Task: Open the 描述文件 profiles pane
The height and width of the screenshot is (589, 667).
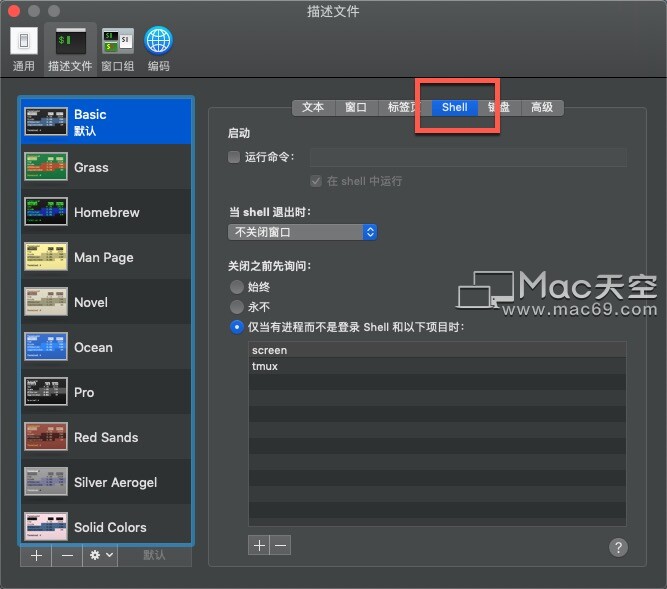Action: (x=70, y=49)
